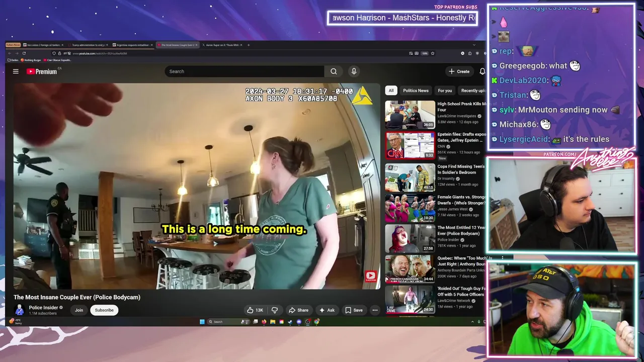Close The Most Insane Couple Ever tab
This screenshot has height=362, width=644.
(197, 45)
